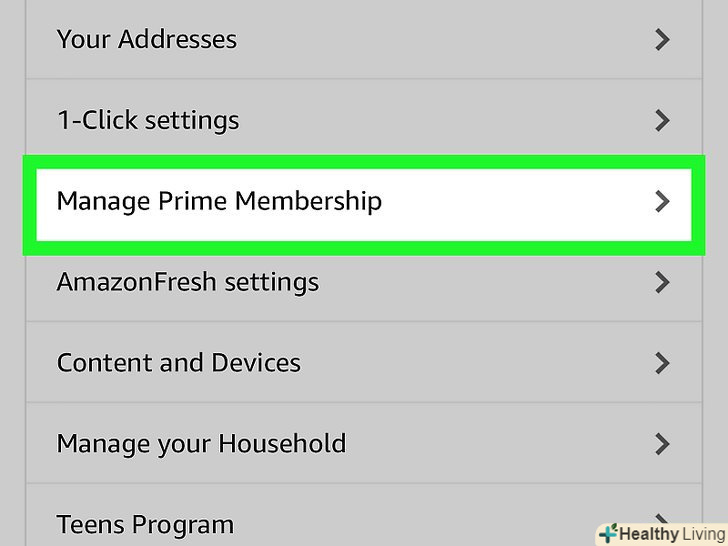This screenshot has height=546, width=728.
Task: Open the Your Addresses chevron arrow
Action: [661, 40]
